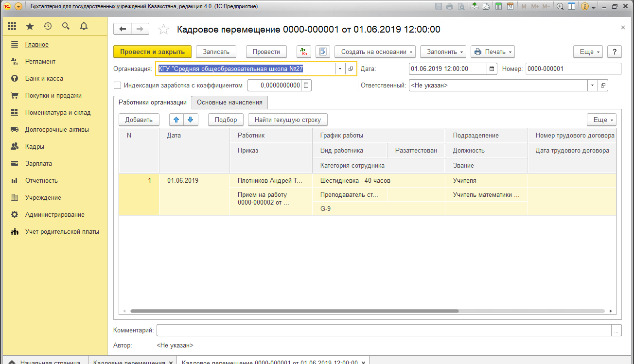Click Провести и закрыть button
Image resolution: width=634 pixels, height=364 pixels.
(152, 52)
